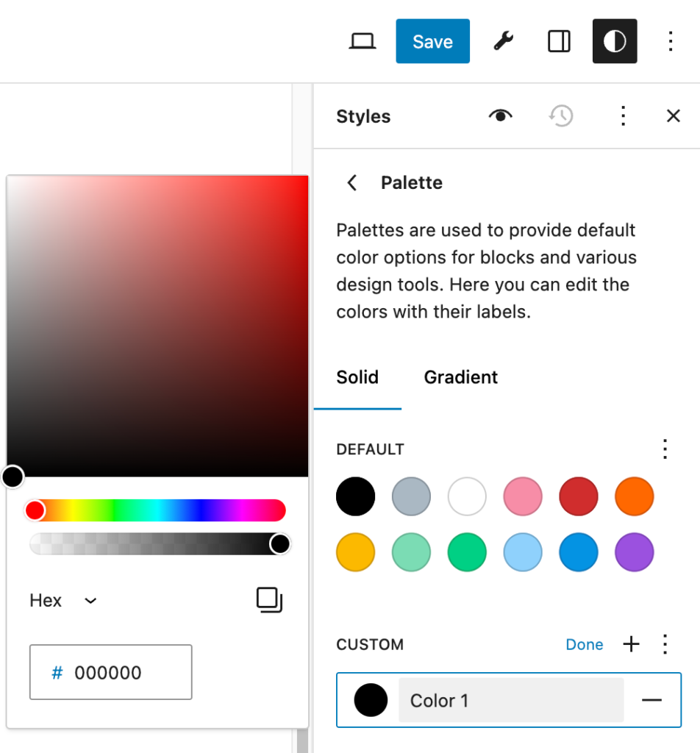The height and width of the screenshot is (753, 700).
Task: Select the Solid tab
Action: click(357, 377)
